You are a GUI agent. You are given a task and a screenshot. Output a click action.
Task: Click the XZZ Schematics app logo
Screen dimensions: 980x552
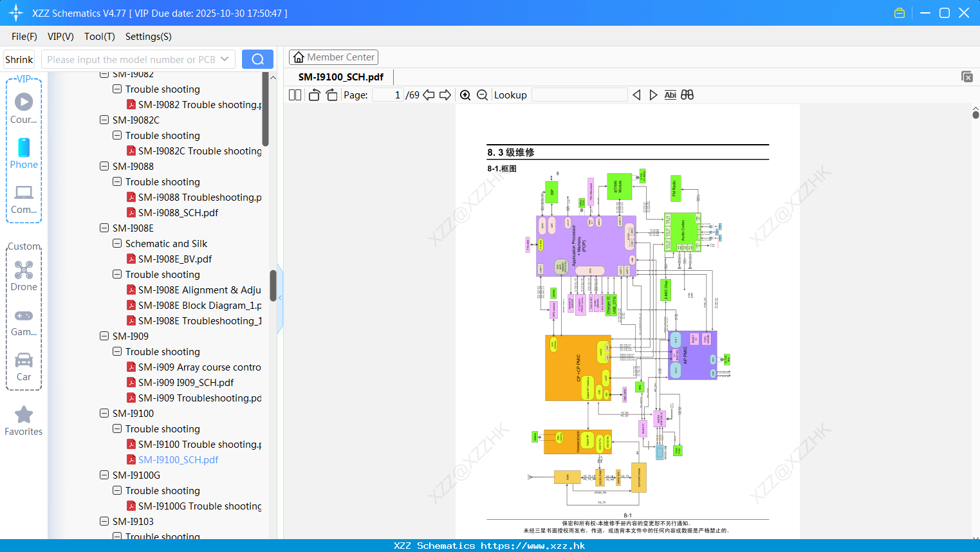[x=16, y=13]
